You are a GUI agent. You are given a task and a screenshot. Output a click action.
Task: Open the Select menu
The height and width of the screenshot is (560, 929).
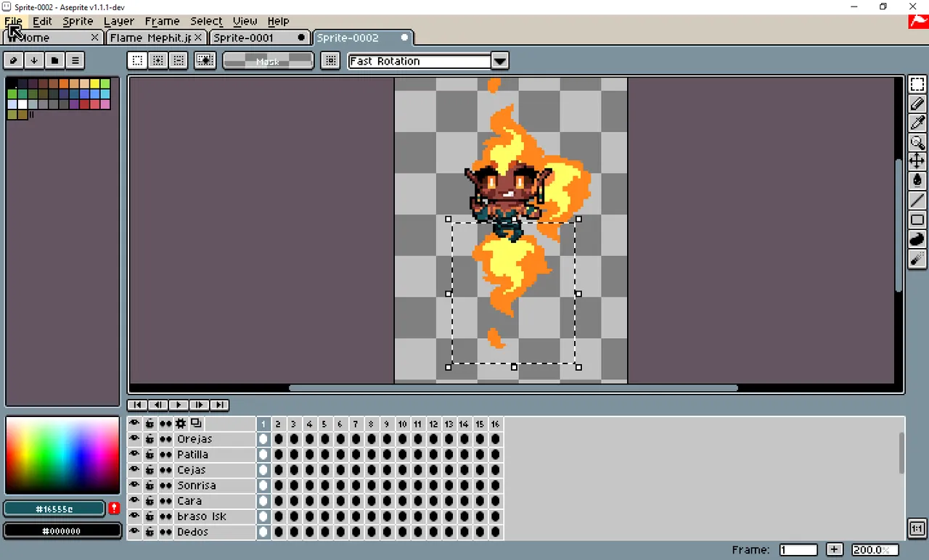tap(206, 21)
